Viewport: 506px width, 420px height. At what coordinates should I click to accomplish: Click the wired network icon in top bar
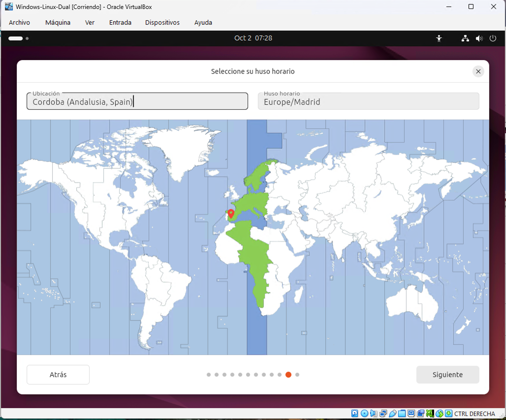click(465, 38)
